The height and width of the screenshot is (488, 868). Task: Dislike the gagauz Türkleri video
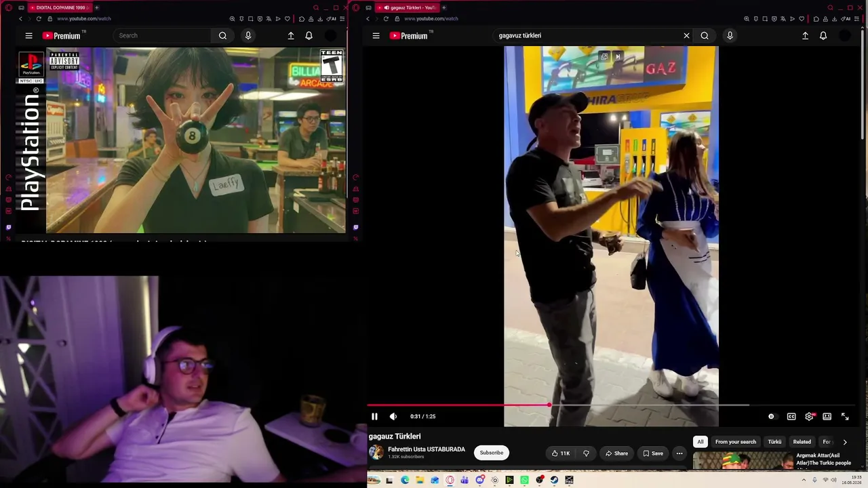pyautogui.click(x=586, y=453)
